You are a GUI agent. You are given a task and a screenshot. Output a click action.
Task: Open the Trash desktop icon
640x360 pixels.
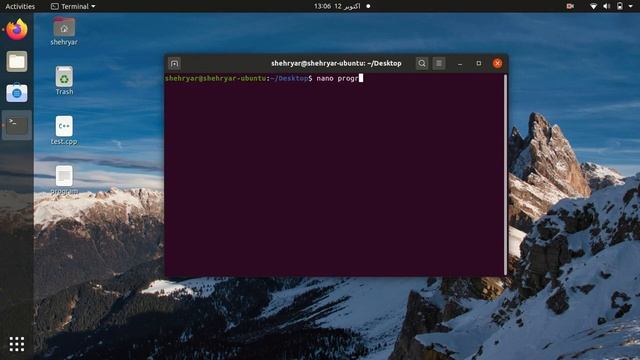pyautogui.click(x=64, y=81)
